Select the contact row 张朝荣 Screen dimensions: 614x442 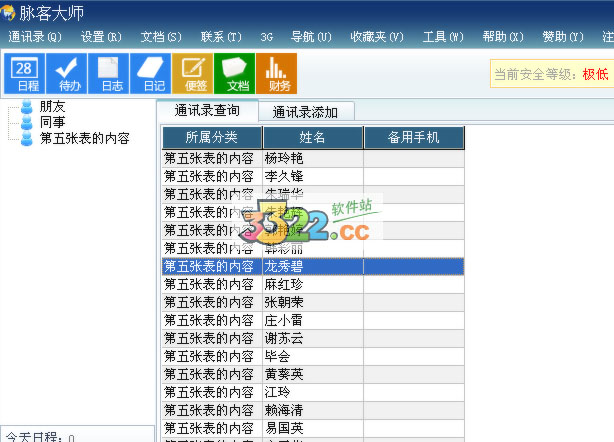(313, 302)
